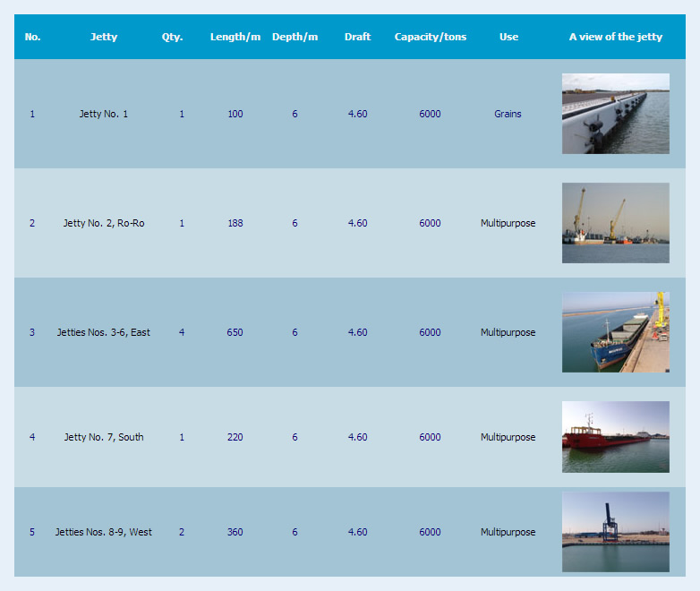The height and width of the screenshot is (591, 700).
Task: Click the 'No.' column header
Action: tap(32, 37)
